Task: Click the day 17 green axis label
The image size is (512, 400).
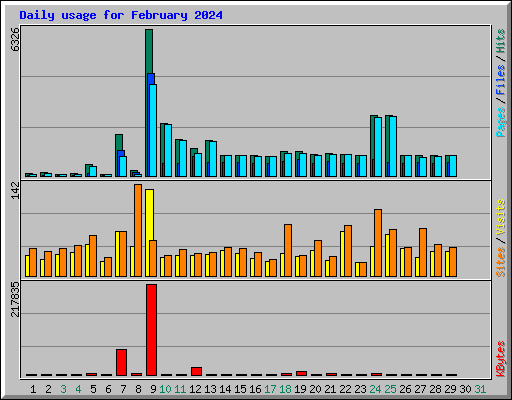Action: point(270,389)
